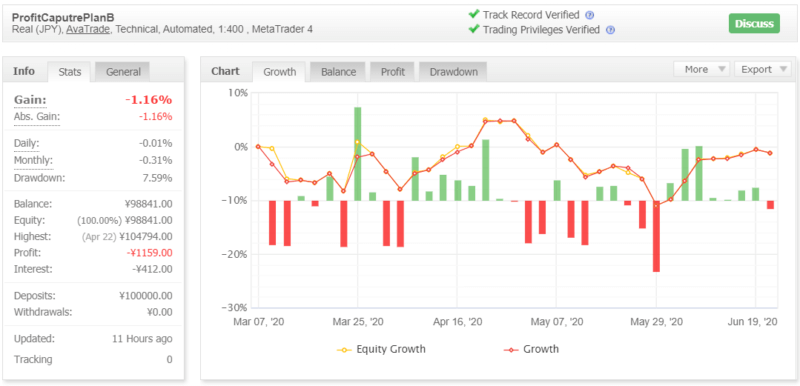Click the ProfitCaputrePlanB title
Viewport: 800px width, 386px height.
coord(63,17)
